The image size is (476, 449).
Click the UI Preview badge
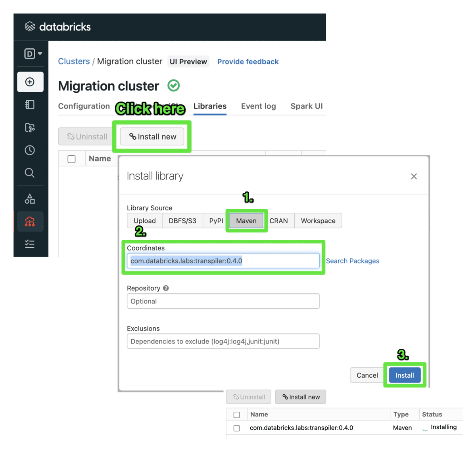[x=188, y=61]
